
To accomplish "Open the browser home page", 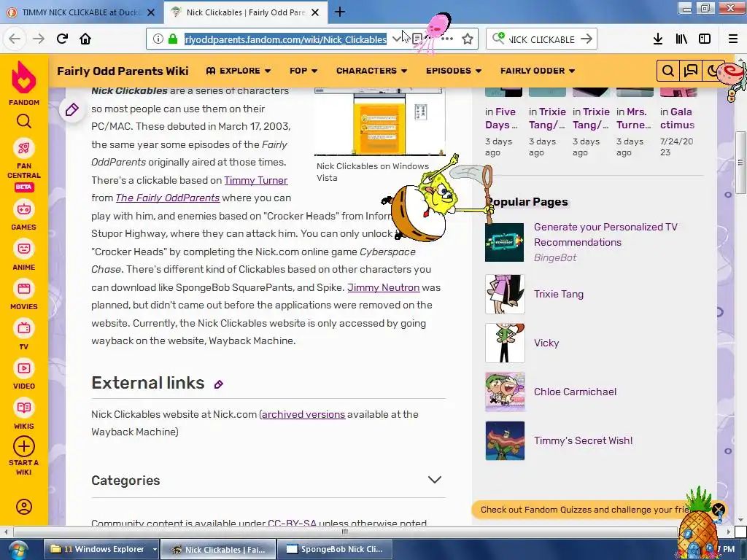I will coord(85,39).
